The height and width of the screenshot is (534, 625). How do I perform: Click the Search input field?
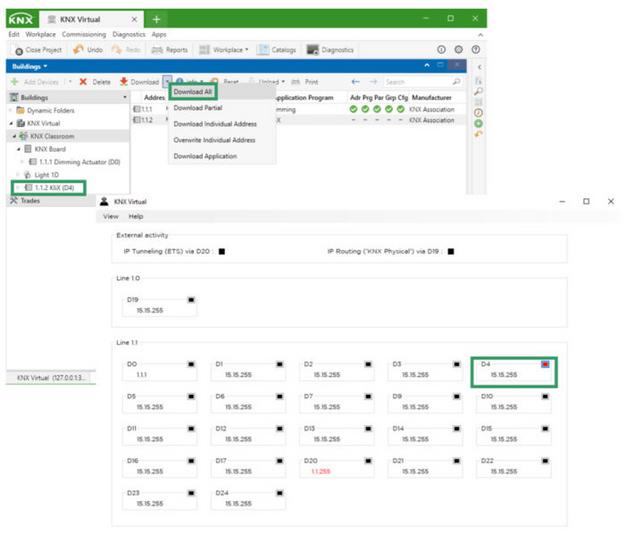[415, 81]
